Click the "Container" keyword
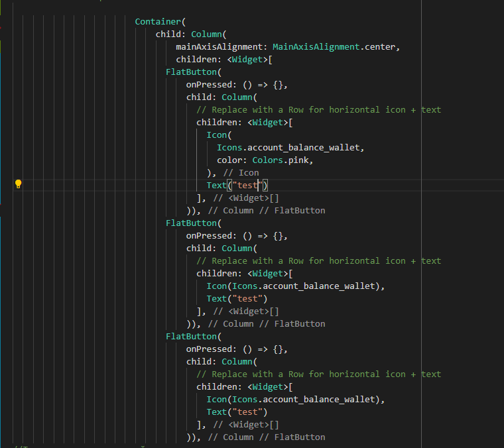Viewport: 504px width, 448px height. (x=158, y=21)
